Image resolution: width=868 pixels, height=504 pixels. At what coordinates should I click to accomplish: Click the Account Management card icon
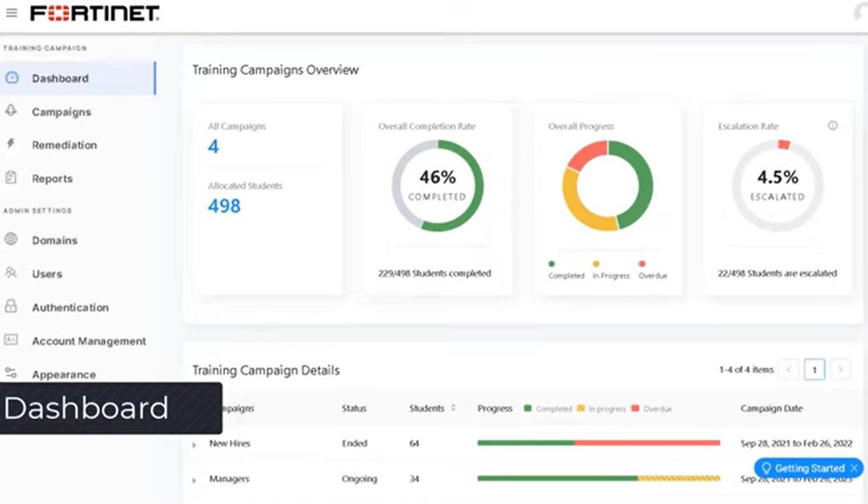coord(11,340)
